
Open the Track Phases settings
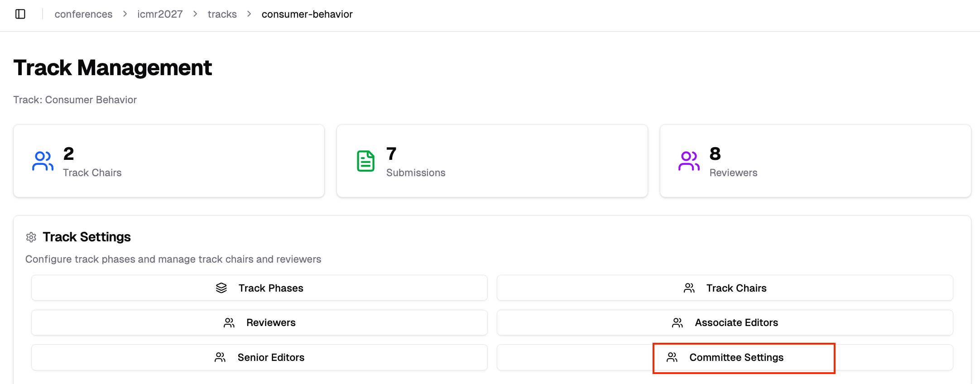[x=259, y=288]
